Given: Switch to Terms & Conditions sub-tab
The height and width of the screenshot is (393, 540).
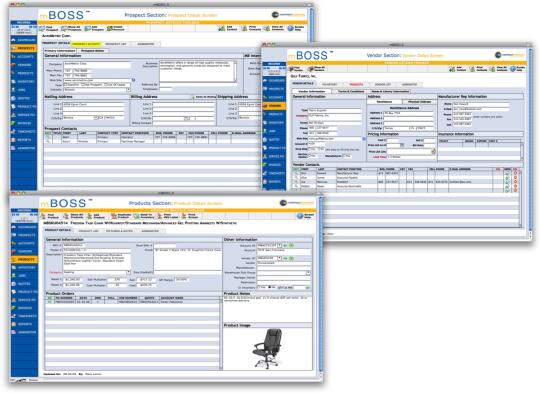Looking at the screenshot, I should (351, 92).
